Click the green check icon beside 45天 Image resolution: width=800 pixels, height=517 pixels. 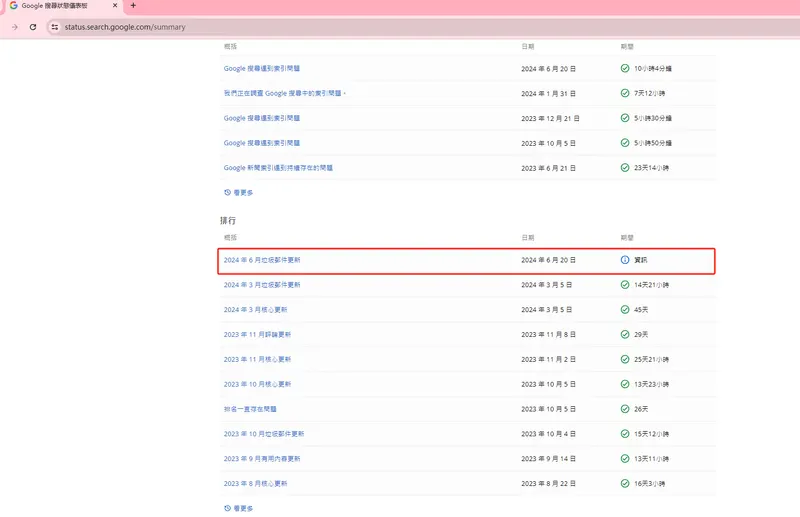[624, 310]
